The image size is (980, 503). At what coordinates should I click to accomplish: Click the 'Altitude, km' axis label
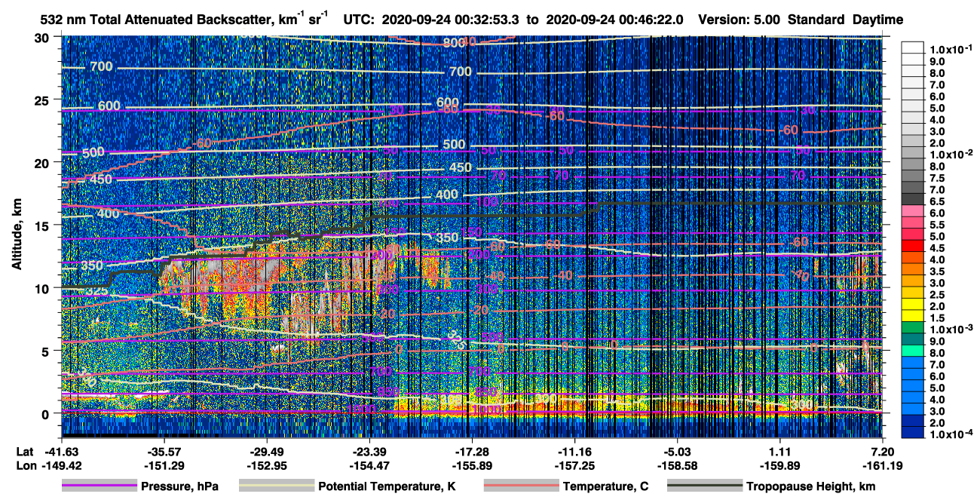tap(17, 235)
